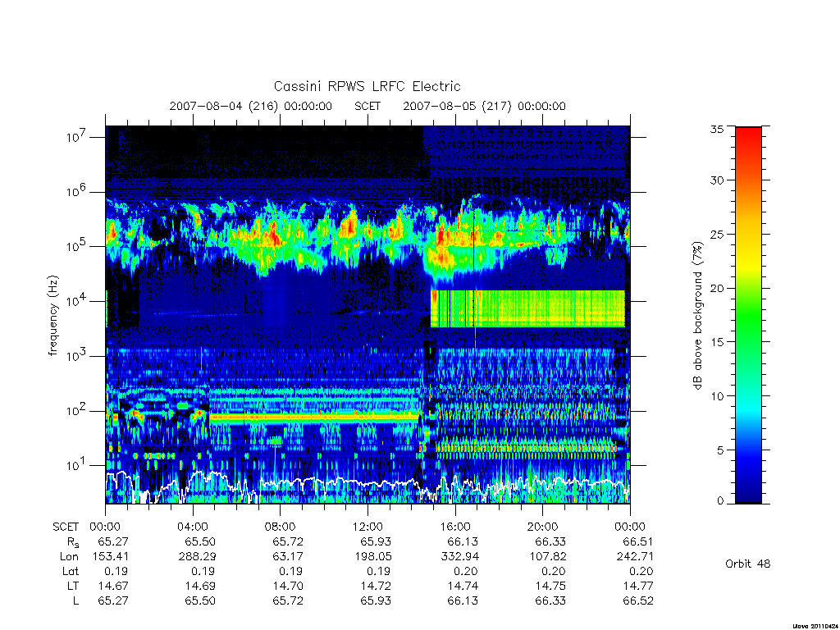The image size is (840, 630).
Task: Select the Lon value 288.29
Action: pyautogui.click(x=197, y=556)
